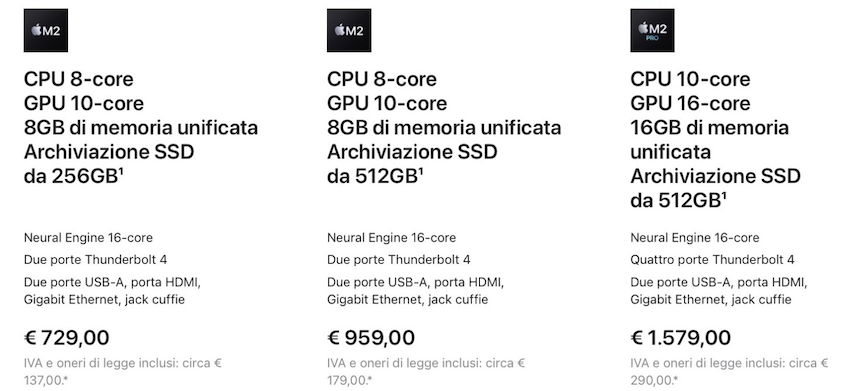
Task: Click the M2 Pro chip icon
Action: pyautogui.click(x=652, y=30)
